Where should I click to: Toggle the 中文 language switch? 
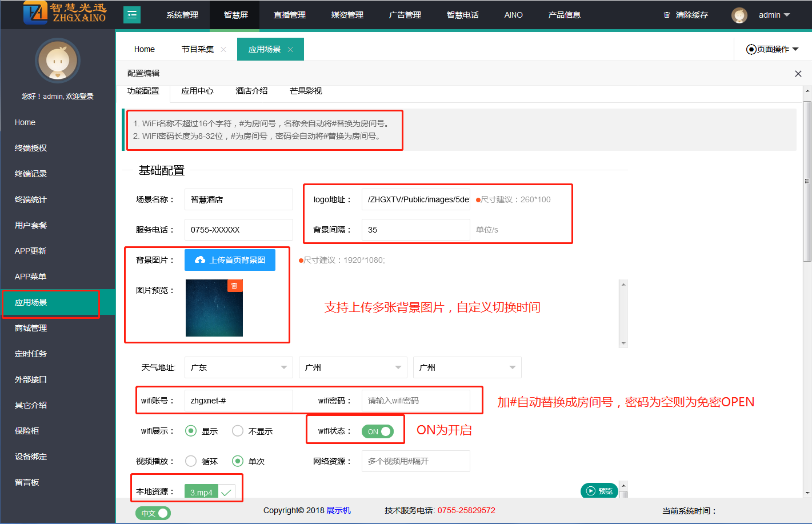coord(153,513)
